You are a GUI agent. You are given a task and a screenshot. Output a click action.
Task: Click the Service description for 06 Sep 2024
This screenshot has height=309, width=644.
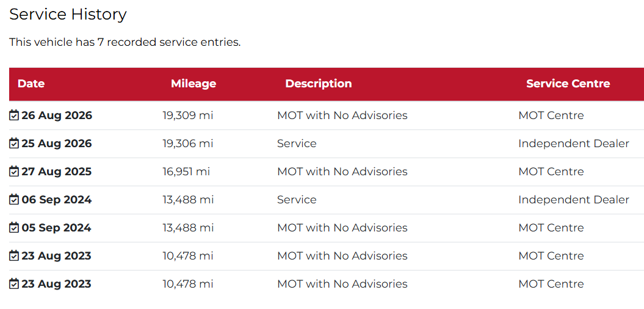(297, 200)
